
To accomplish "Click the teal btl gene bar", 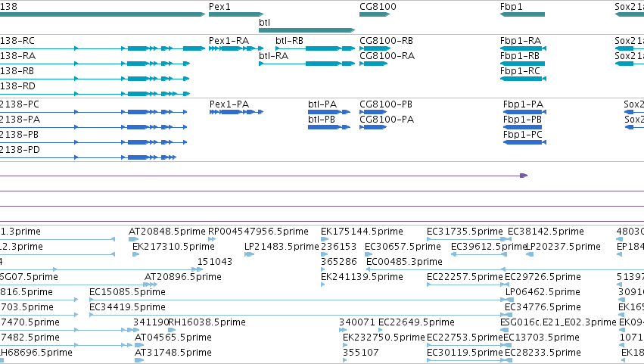I will tap(306, 30).
